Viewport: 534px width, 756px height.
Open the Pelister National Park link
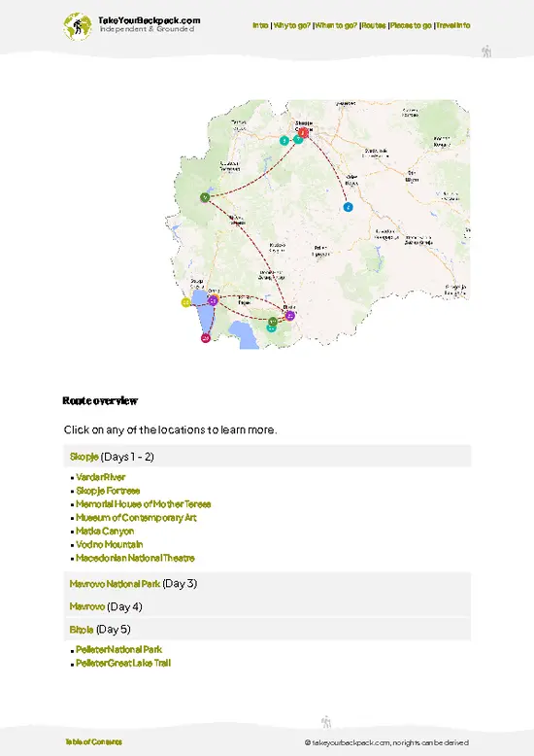[119, 650]
